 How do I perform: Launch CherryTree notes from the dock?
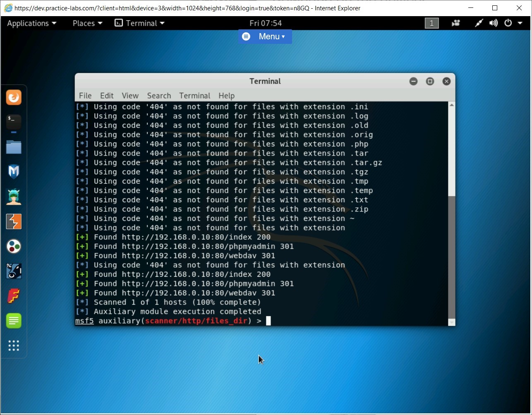point(14,321)
